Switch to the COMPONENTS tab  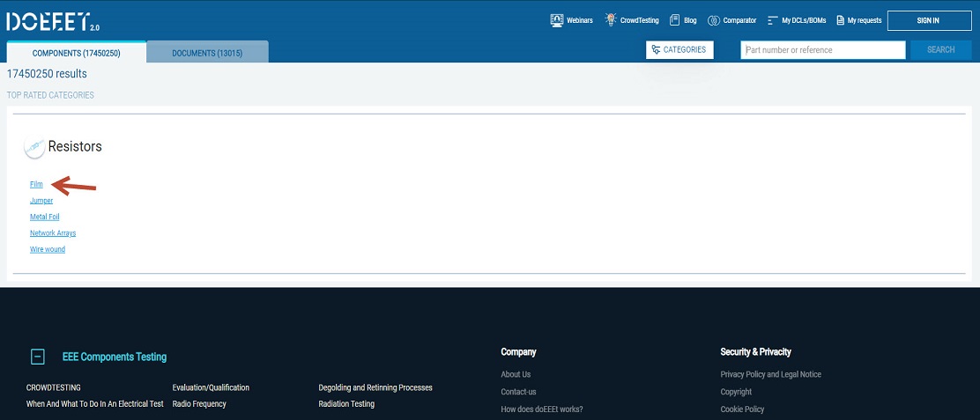click(77, 53)
